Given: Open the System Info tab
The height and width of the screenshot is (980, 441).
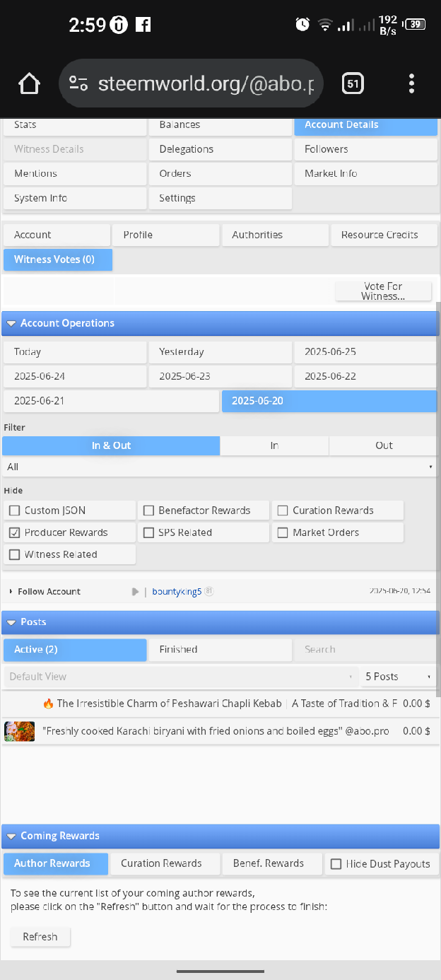Looking at the screenshot, I should click(74, 199).
